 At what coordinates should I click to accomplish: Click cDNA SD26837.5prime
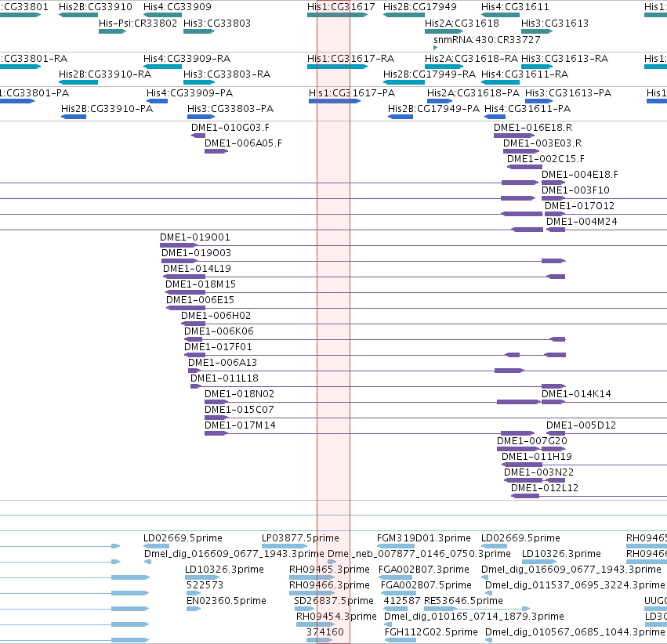coord(305,610)
